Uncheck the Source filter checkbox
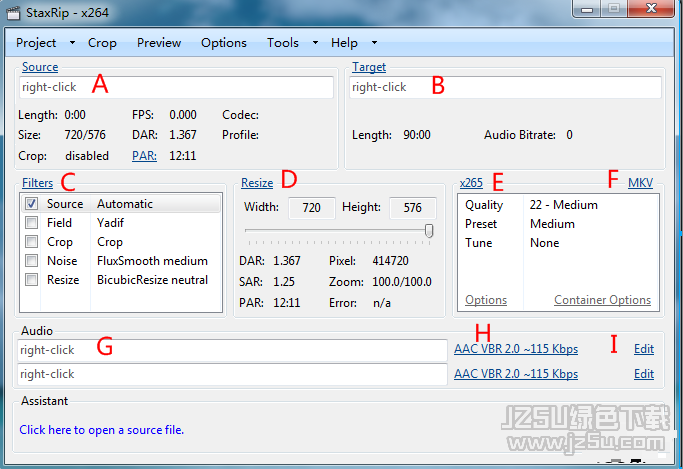The image size is (683, 469). (31, 204)
